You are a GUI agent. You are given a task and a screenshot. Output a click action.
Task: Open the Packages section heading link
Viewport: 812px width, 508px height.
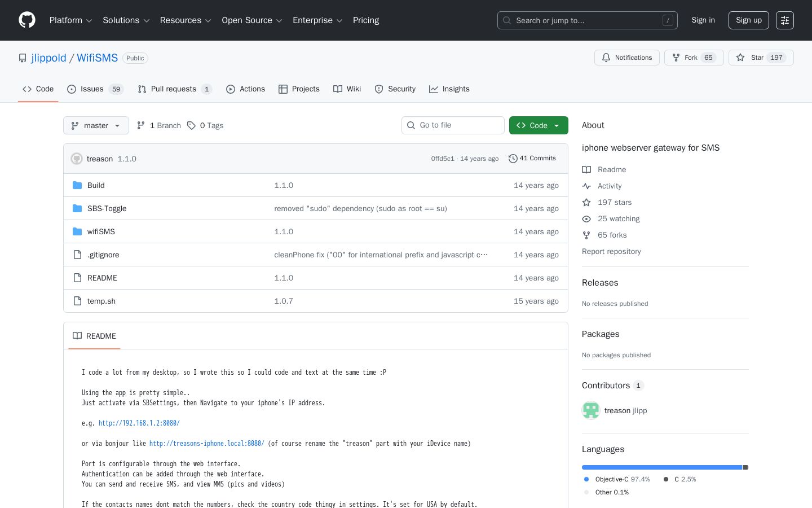[601, 334]
